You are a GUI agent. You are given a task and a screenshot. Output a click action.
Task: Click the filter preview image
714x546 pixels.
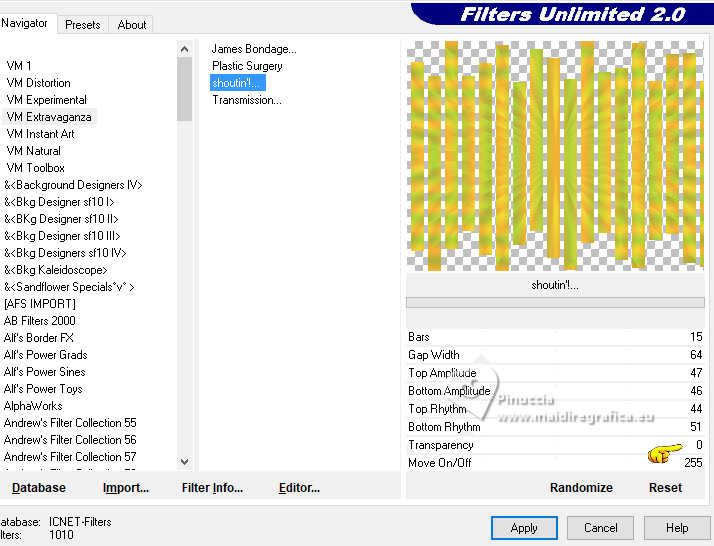point(555,156)
